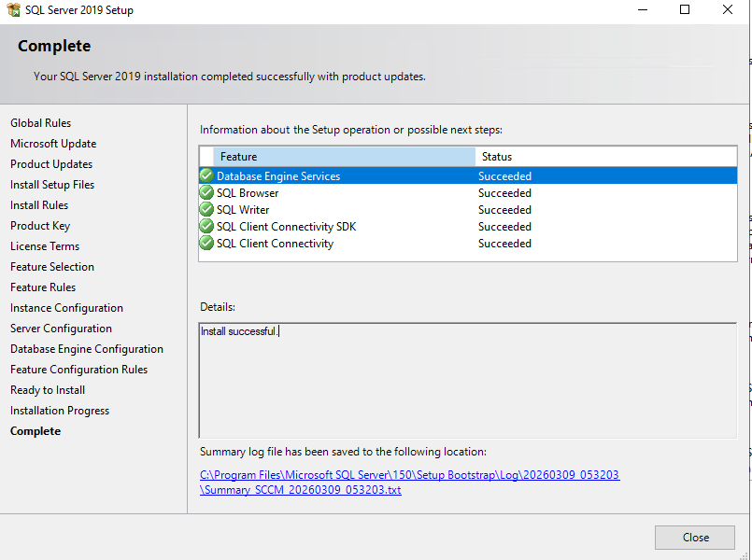Viewport: 752px width, 560px height.
Task: Sort by the Status column header
Action: tap(605, 157)
